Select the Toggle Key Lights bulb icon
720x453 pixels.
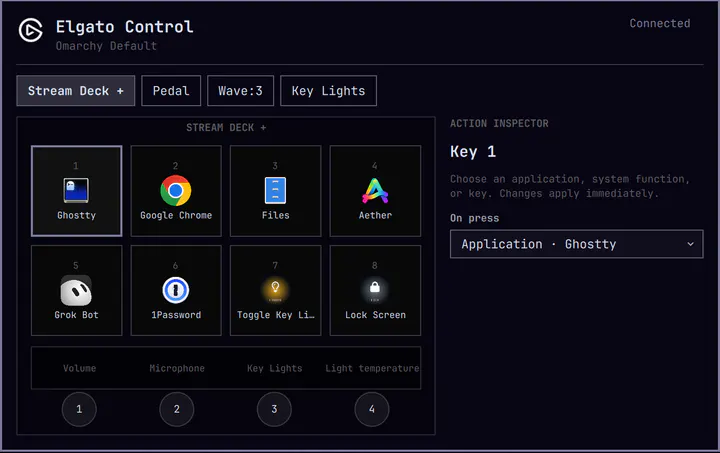coord(275,290)
